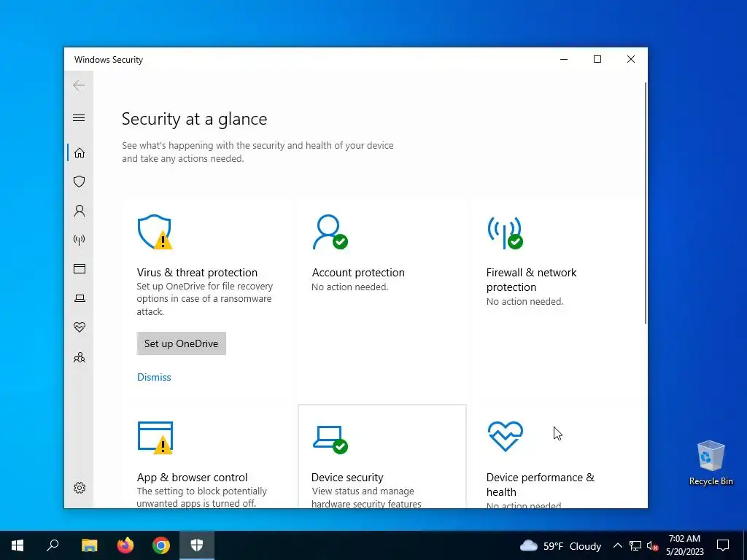This screenshot has height=560, width=747.
Task: Open the notification center icon
Action: coord(723,545)
